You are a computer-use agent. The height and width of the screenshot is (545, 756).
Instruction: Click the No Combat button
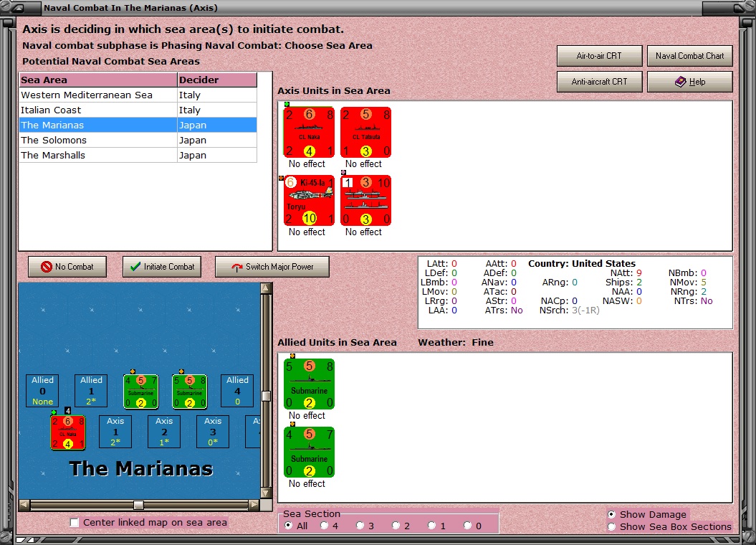(67, 267)
